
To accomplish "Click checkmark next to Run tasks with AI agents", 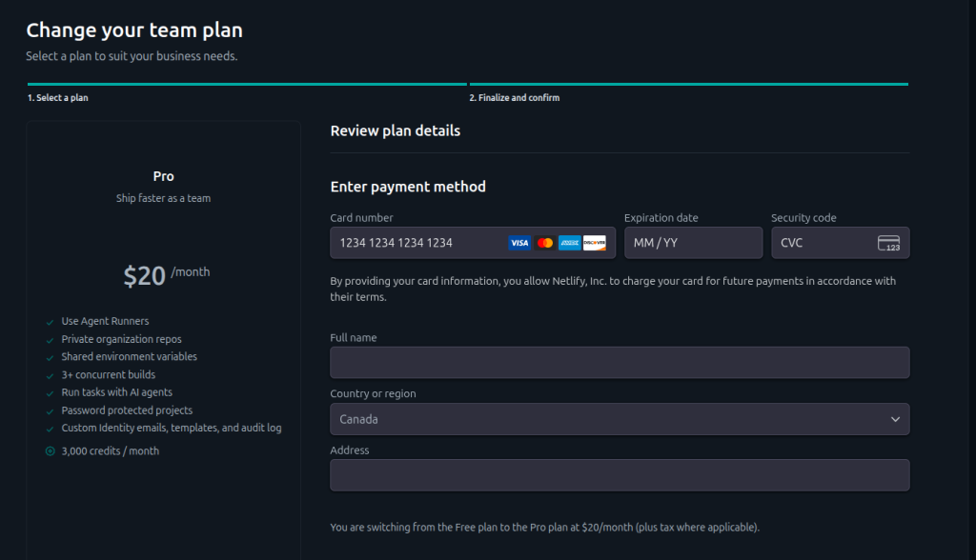I will click(x=50, y=393).
